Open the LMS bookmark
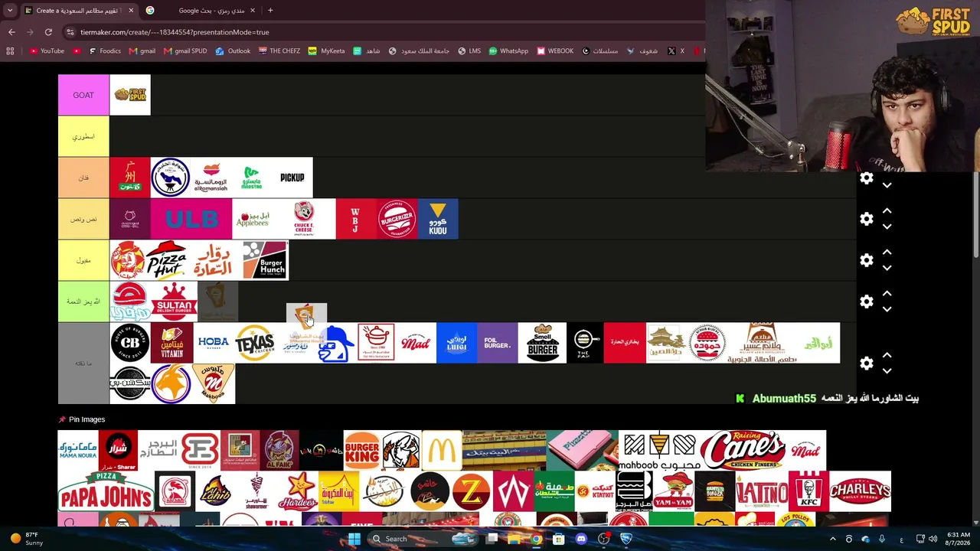 469,51
